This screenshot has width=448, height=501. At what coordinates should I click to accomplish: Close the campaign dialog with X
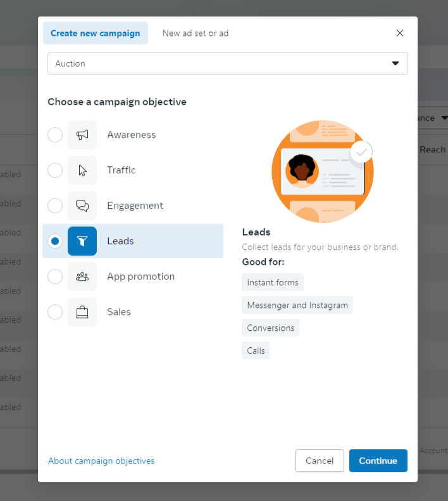pos(399,33)
